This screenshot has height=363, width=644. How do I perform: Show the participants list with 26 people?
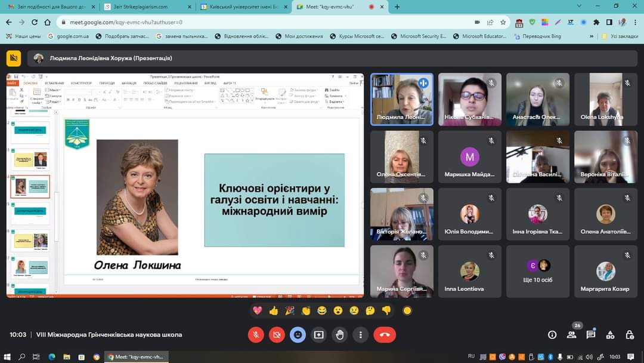click(571, 335)
